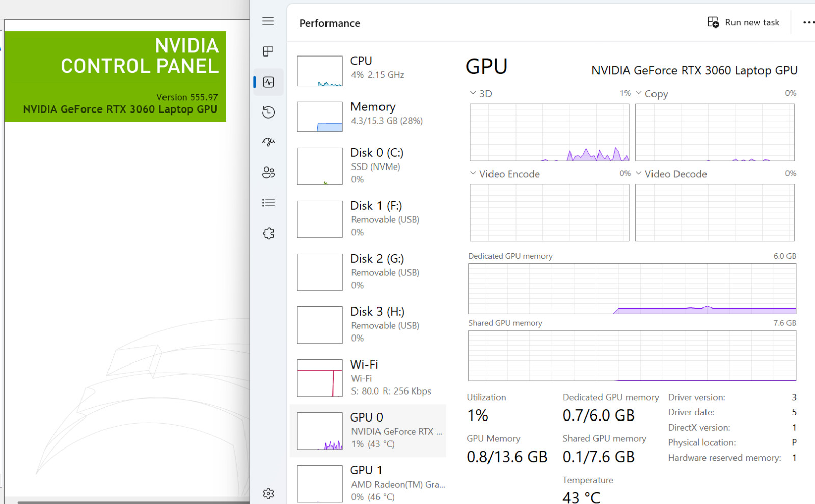
Task: Open the Users icon in sidebar
Action: pos(268,173)
